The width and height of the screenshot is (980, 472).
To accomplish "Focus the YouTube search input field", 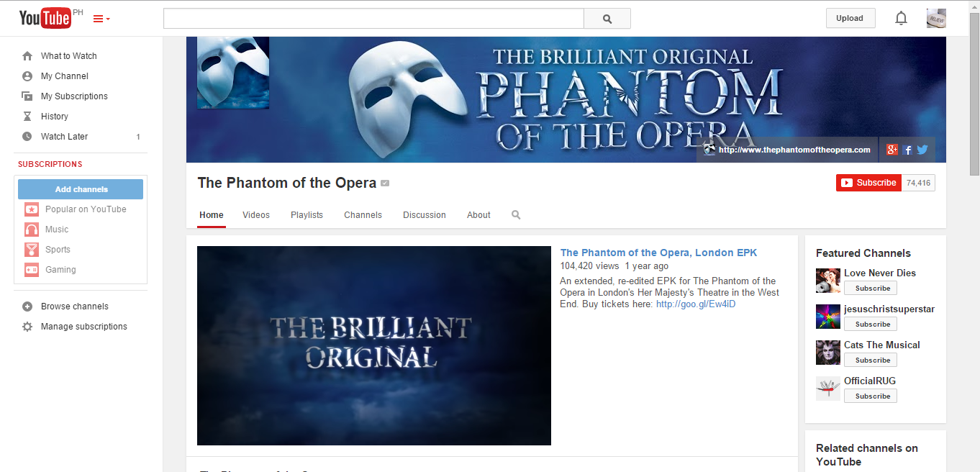I will [373, 19].
